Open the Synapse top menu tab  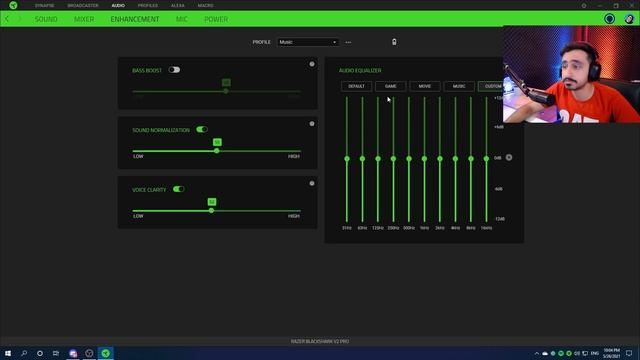click(44, 6)
